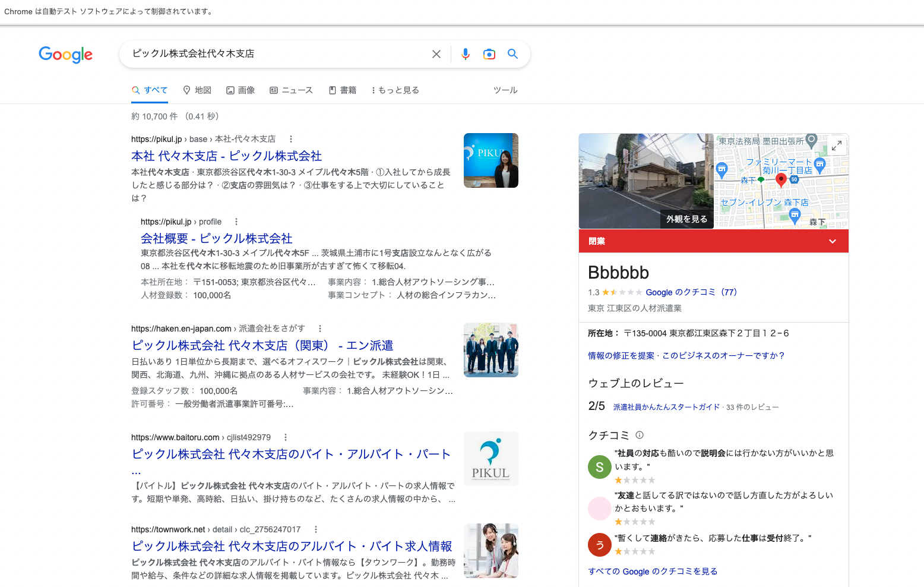The height and width of the screenshot is (587, 924).
Task: Click reviewer avatar う
Action: pos(600,545)
